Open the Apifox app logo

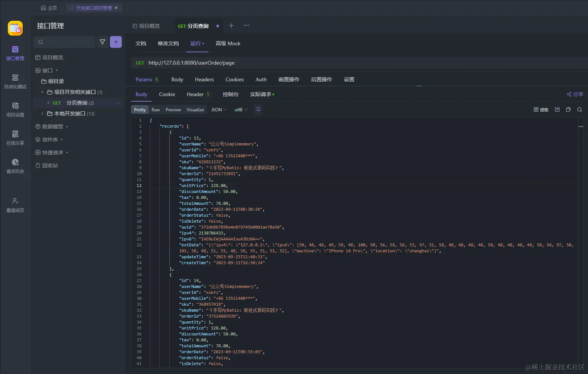click(15, 28)
